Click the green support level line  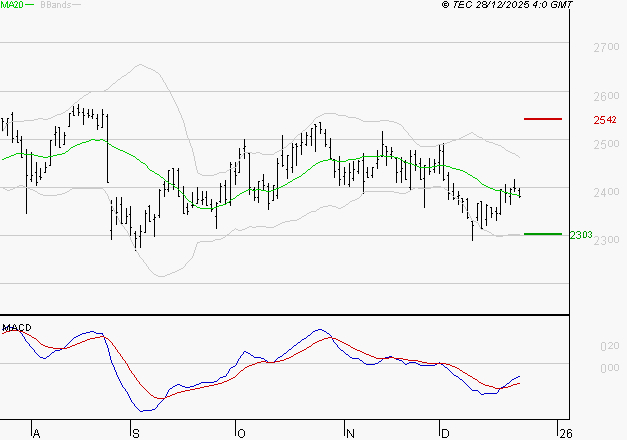[x=543, y=234]
